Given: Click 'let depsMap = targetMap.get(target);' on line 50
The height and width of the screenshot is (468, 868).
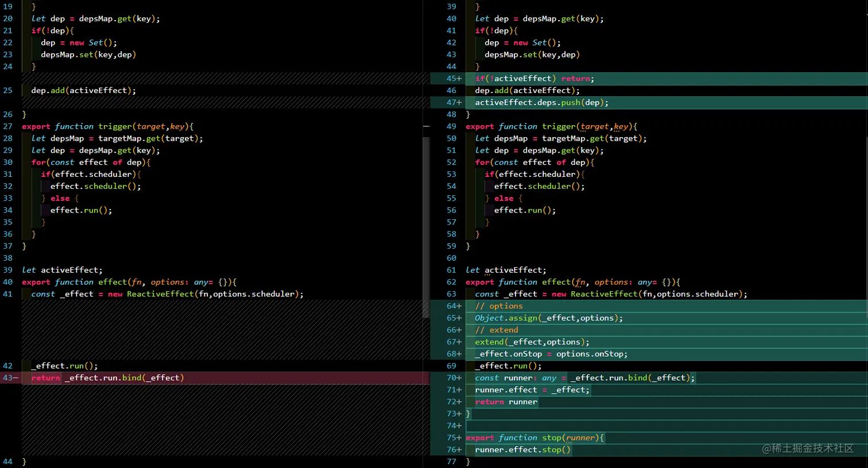Looking at the screenshot, I should [561, 138].
